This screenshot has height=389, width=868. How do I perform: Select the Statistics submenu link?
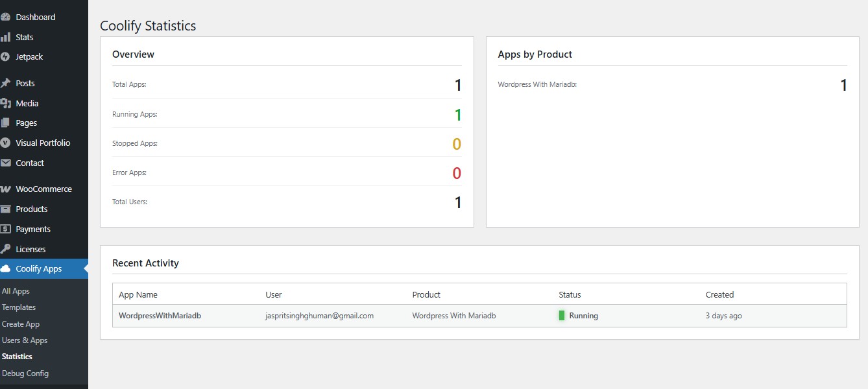(17, 357)
